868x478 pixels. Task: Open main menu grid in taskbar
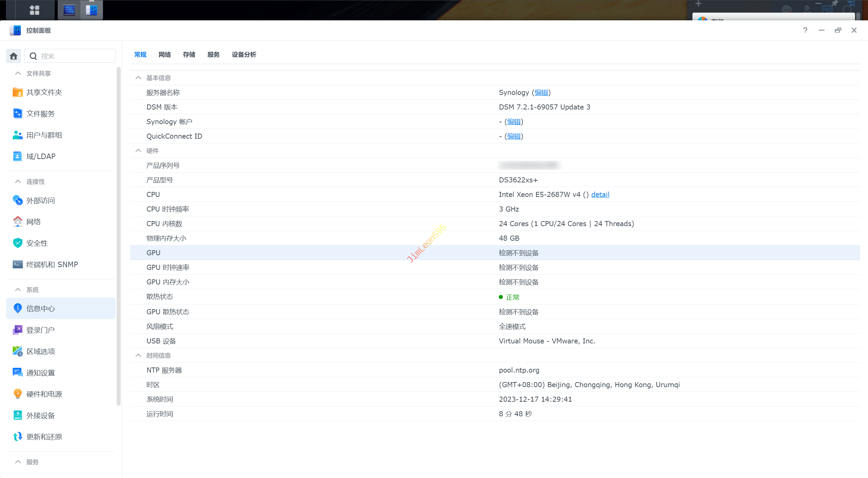(x=34, y=10)
